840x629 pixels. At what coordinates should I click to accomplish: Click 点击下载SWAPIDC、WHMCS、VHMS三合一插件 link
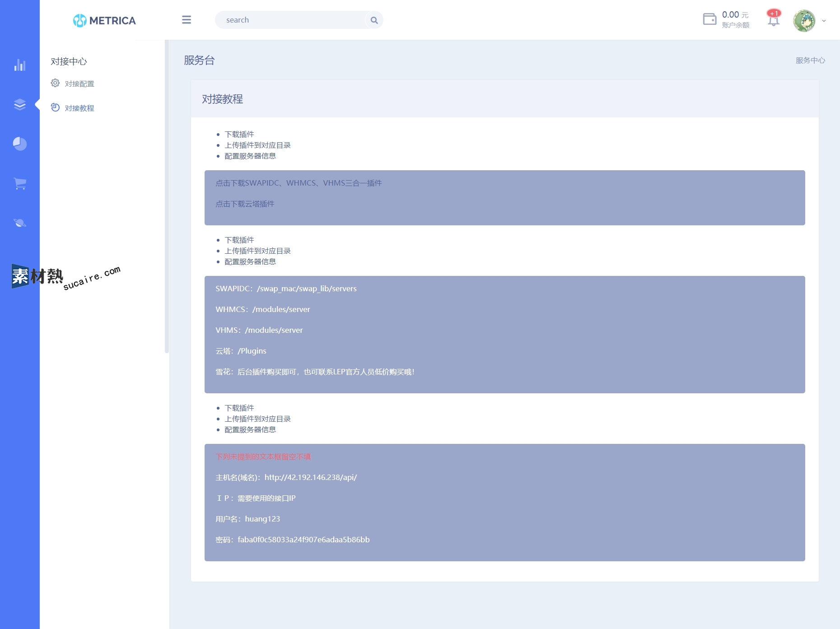(299, 183)
